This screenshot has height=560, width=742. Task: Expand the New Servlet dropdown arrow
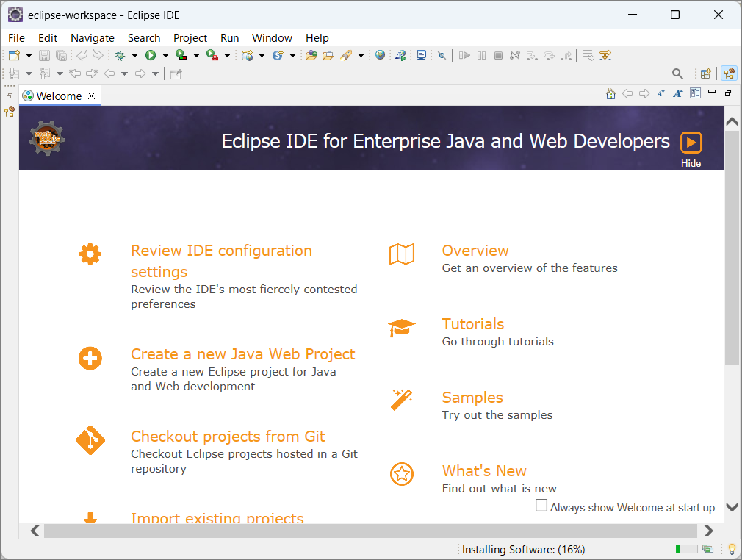(x=292, y=55)
